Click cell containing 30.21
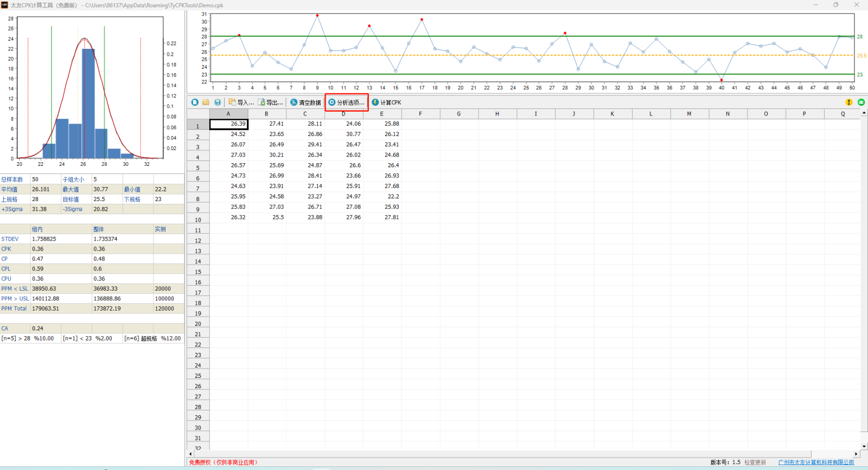The image size is (868, 470). pyautogui.click(x=267, y=155)
